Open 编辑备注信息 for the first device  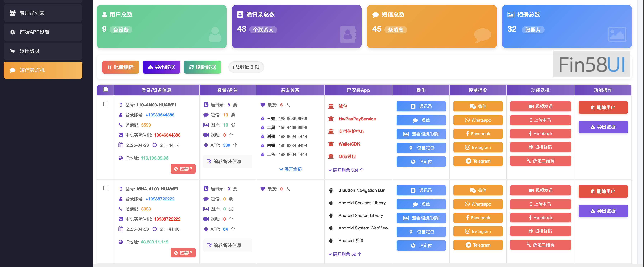click(228, 161)
